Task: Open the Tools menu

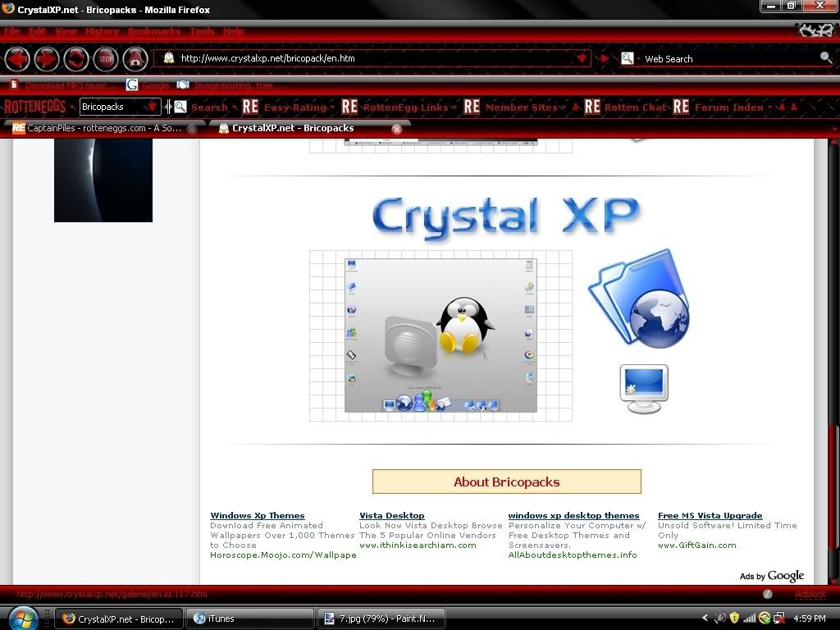Action: [202, 31]
